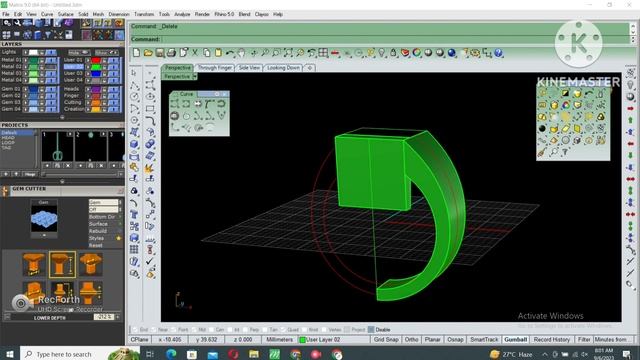This screenshot has width=640, height=360.
Task: Expand the User 01 layer arrow button
Action: click(88, 60)
